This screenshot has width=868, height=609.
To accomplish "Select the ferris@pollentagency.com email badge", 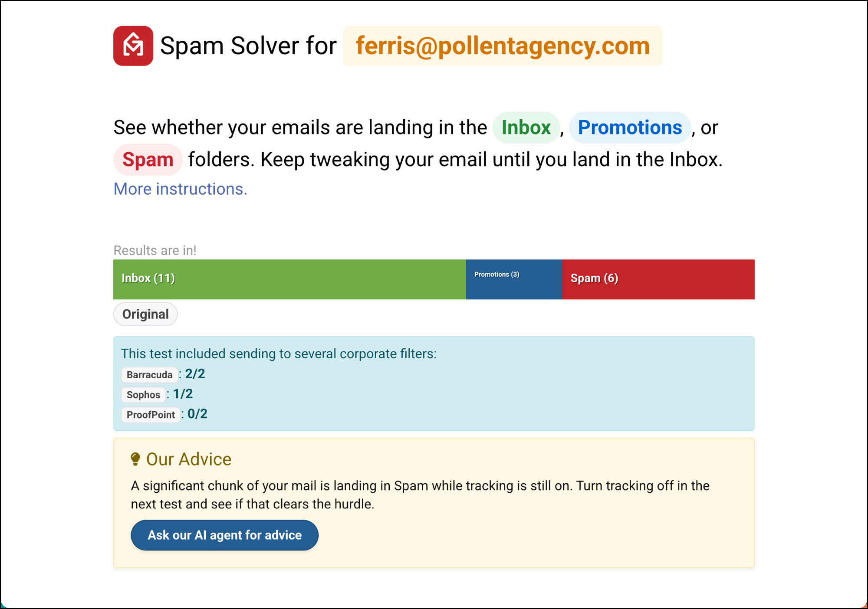I will click(503, 46).
